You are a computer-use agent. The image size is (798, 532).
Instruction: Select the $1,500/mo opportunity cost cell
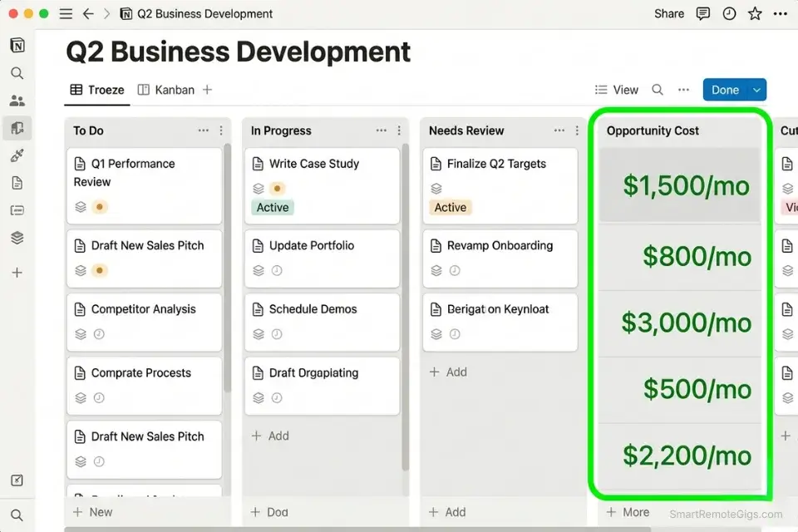click(679, 185)
